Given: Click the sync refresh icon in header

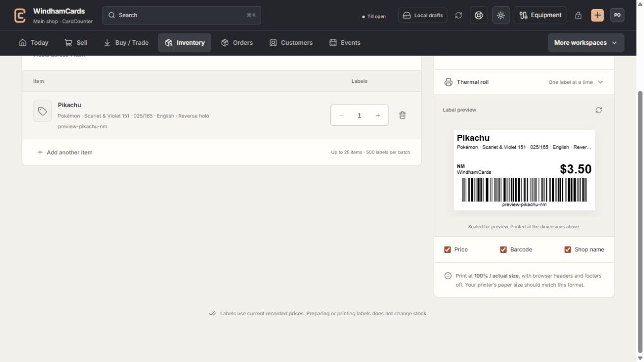Looking at the screenshot, I should [x=459, y=15].
